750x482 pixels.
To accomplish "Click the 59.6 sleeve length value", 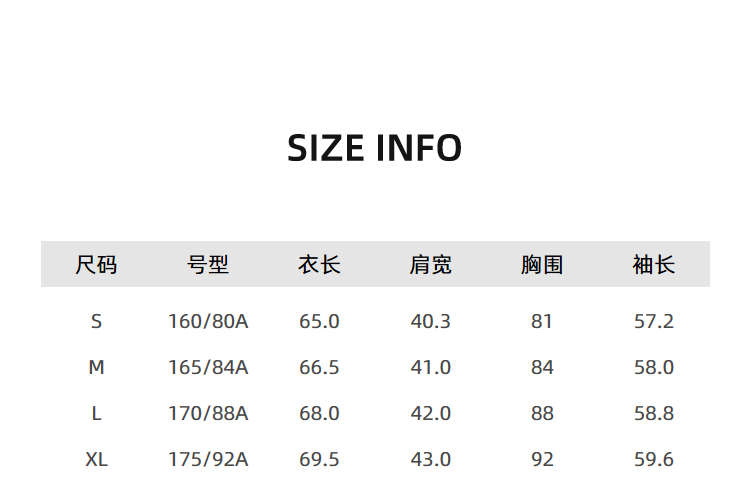I will 654,460.
